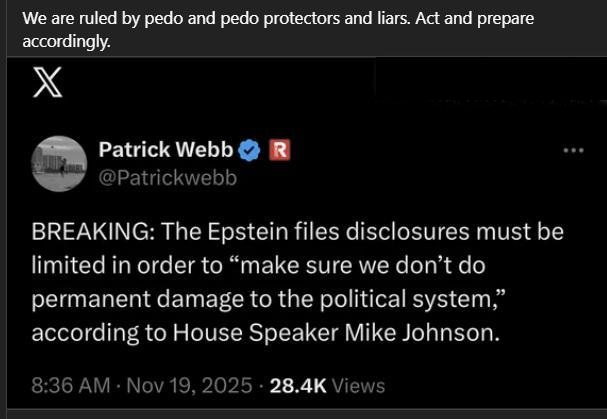The width and height of the screenshot is (607, 419).
Task: Click the word 'accordingly.' in caption
Action: [x=67, y=41]
